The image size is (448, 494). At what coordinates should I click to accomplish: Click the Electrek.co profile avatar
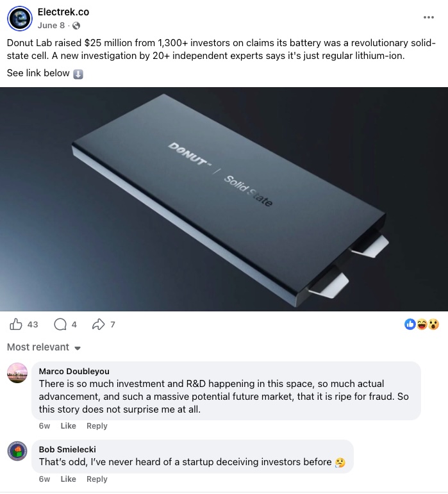click(19, 19)
